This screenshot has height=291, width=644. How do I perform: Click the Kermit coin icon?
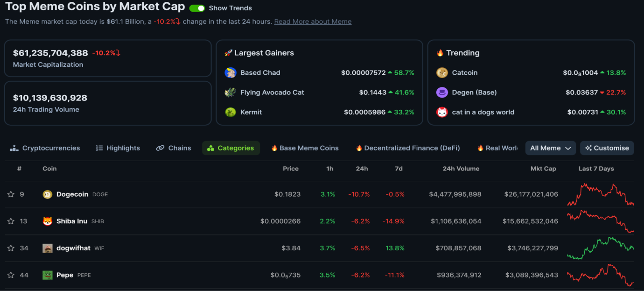[231, 112]
